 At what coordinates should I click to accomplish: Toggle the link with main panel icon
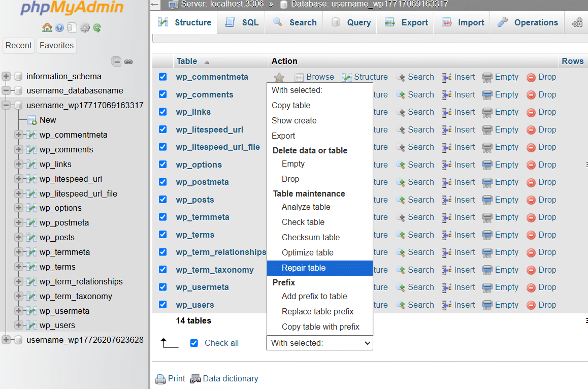tap(128, 61)
